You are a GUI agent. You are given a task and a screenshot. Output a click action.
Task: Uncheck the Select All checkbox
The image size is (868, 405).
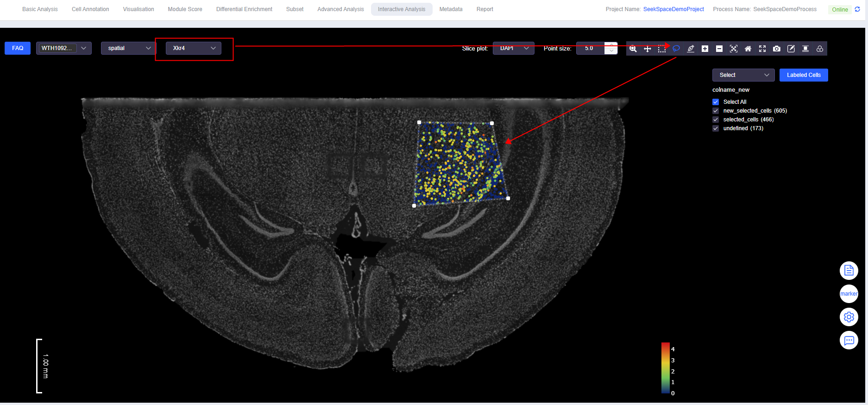pos(716,102)
